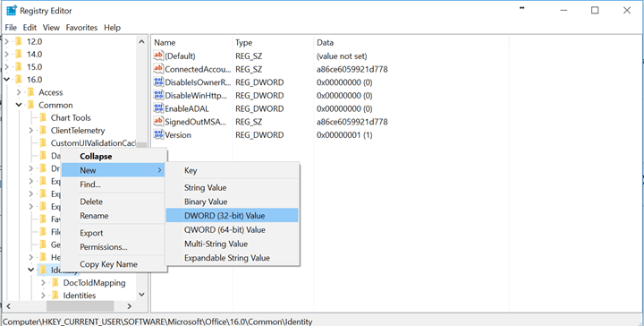Open the Favorites menu

point(81,28)
